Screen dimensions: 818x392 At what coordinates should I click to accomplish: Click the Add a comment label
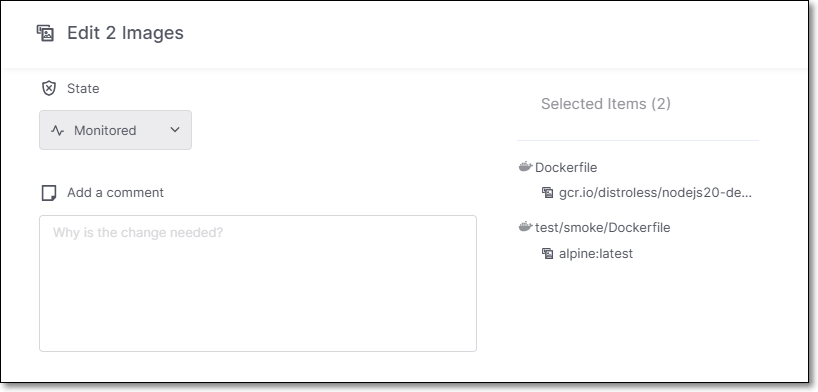(x=115, y=193)
